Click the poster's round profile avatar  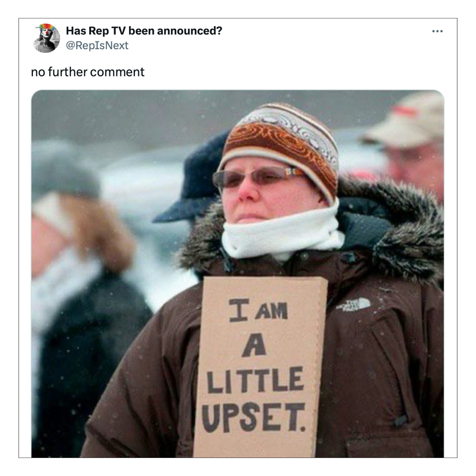pyautogui.click(x=46, y=38)
